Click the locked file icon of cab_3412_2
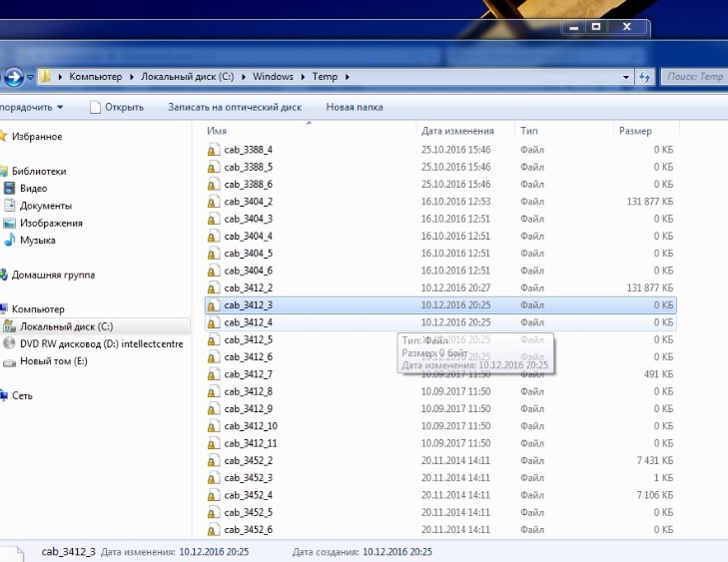Image resolution: width=728 pixels, height=562 pixels. 213,287
